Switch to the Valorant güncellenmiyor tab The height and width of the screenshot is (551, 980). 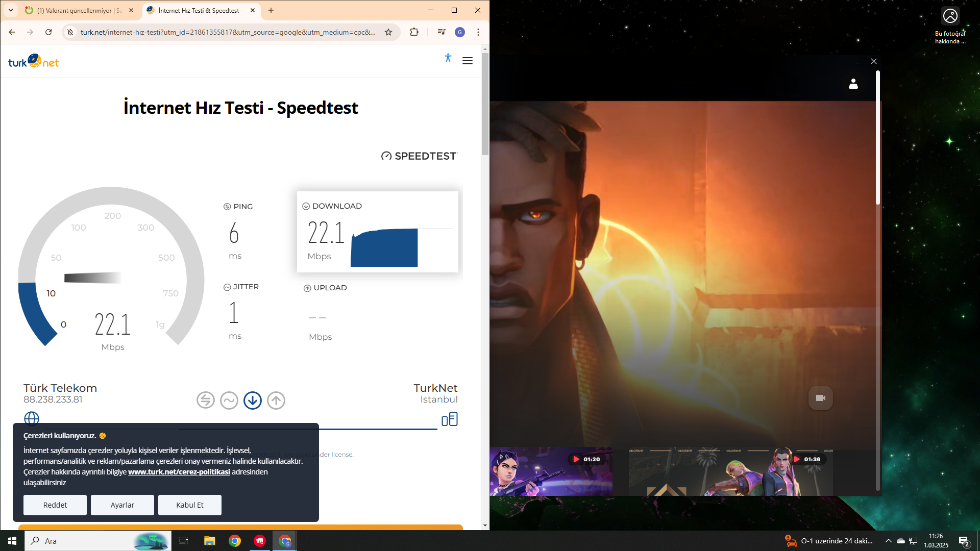coord(77,10)
